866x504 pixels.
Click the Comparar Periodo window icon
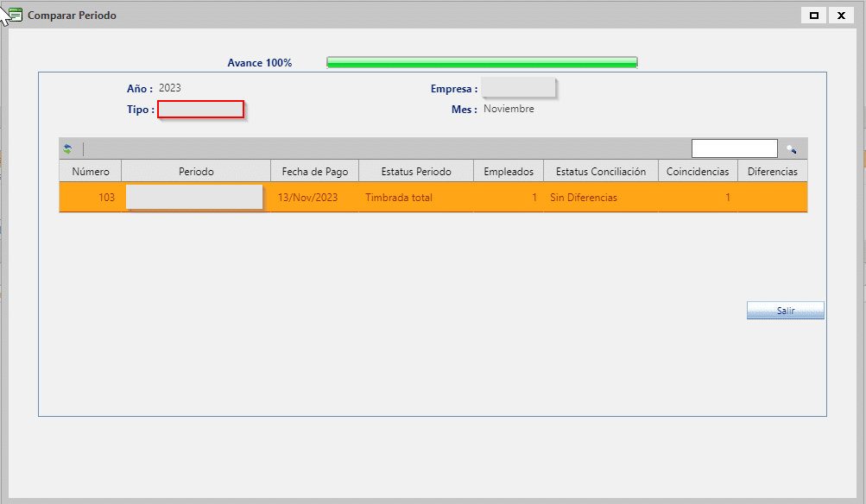pyautogui.click(x=16, y=16)
